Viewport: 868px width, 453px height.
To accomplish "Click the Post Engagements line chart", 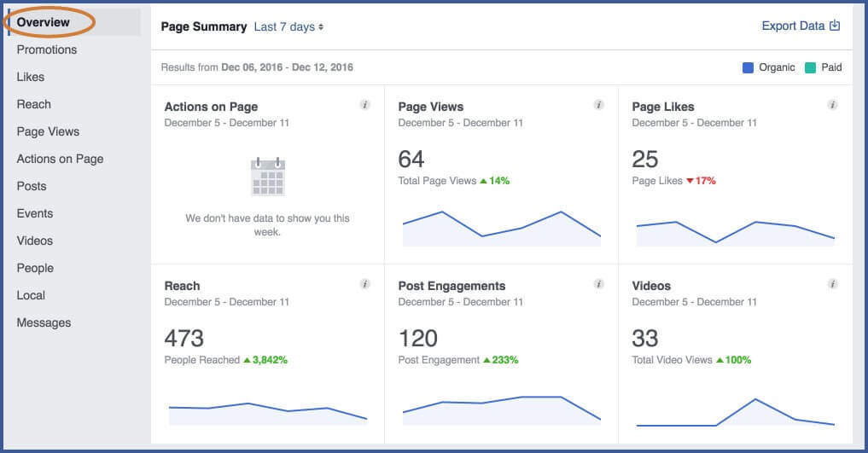I will click(501, 409).
